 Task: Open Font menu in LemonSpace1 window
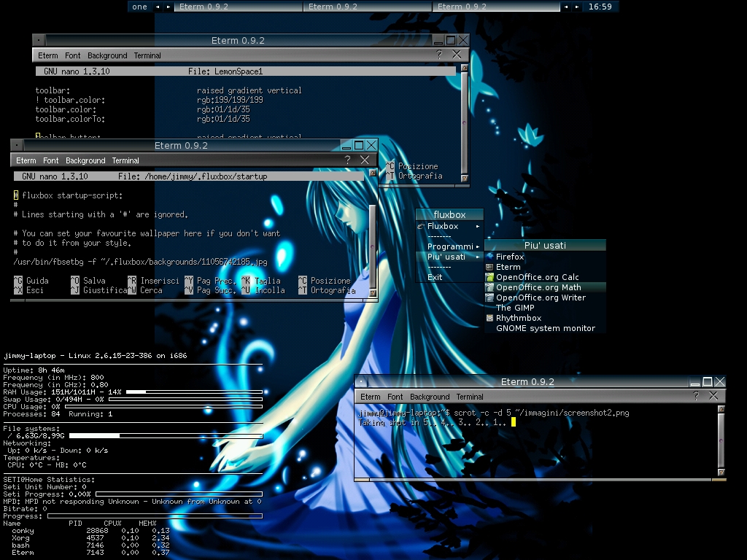(x=72, y=55)
